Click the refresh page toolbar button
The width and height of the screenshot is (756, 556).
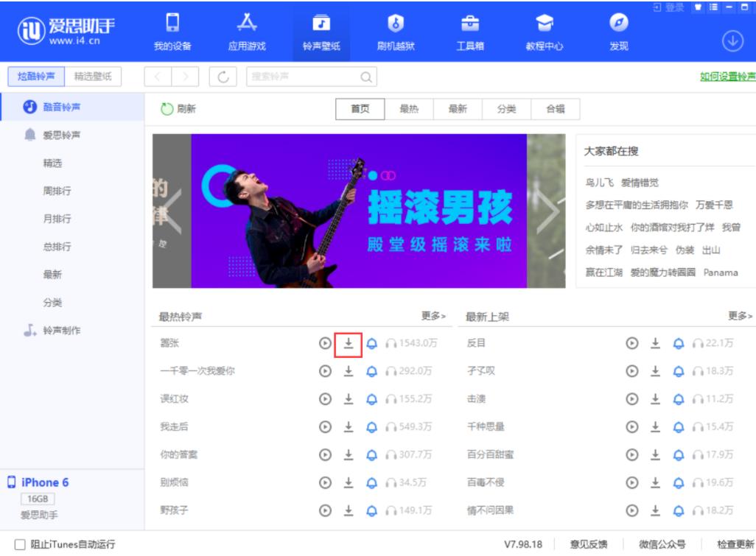point(223,77)
